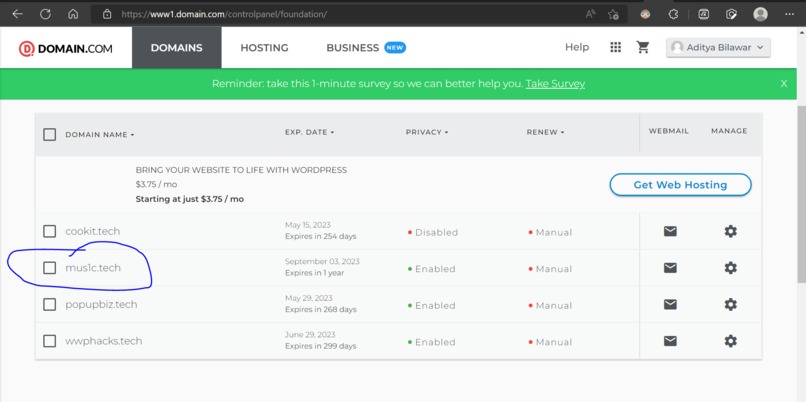Open webmail for wwphacks.tech

[x=670, y=341]
